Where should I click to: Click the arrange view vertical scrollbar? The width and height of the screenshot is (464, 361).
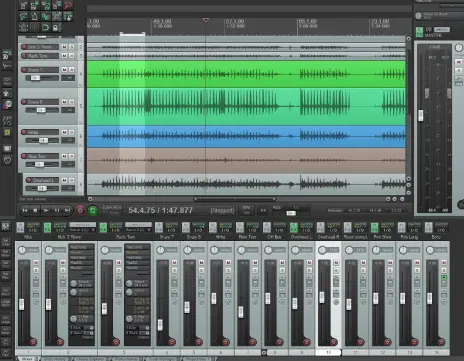pos(408,82)
